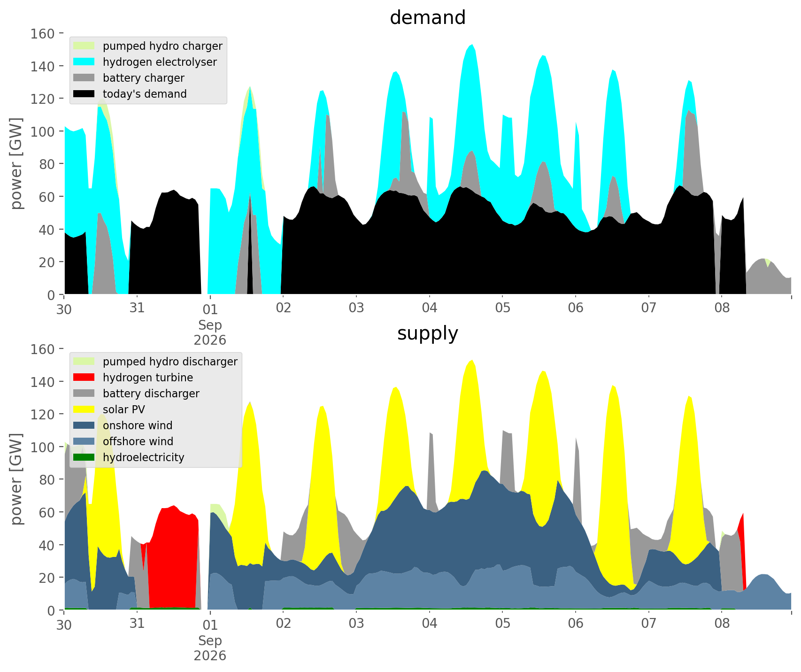The height and width of the screenshot is (672, 801).
Task: Click the 01 Sep 2026 tick label on demand chart
Action: [210, 324]
